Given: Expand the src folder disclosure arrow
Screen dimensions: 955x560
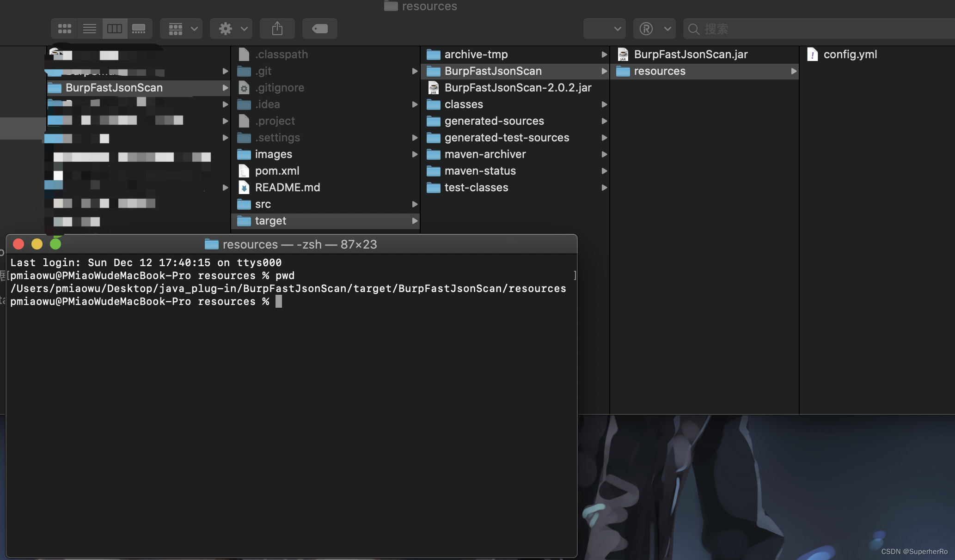Looking at the screenshot, I should (x=415, y=204).
